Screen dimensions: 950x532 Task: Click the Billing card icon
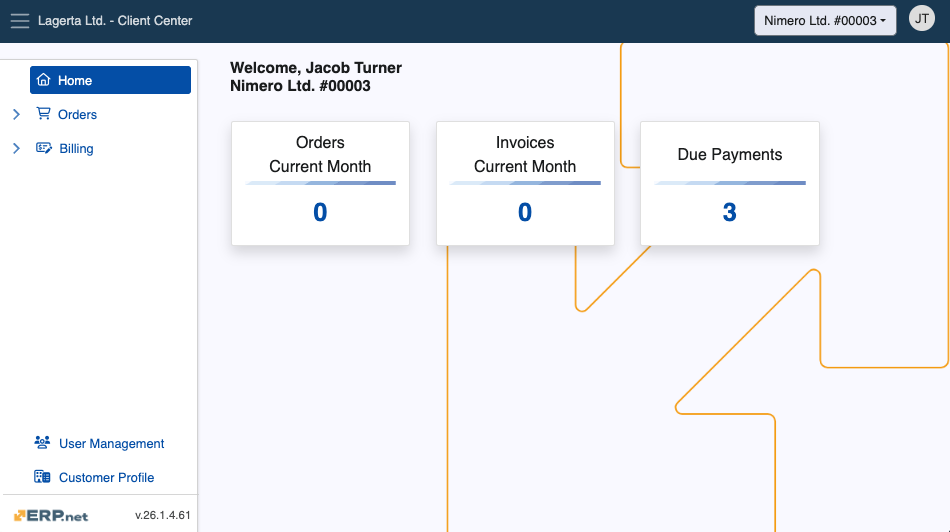[44, 148]
